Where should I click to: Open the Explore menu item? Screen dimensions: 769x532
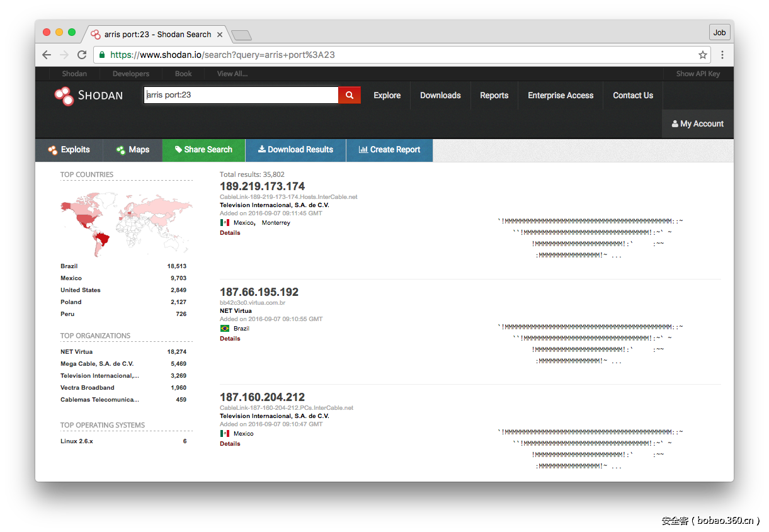coord(387,96)
